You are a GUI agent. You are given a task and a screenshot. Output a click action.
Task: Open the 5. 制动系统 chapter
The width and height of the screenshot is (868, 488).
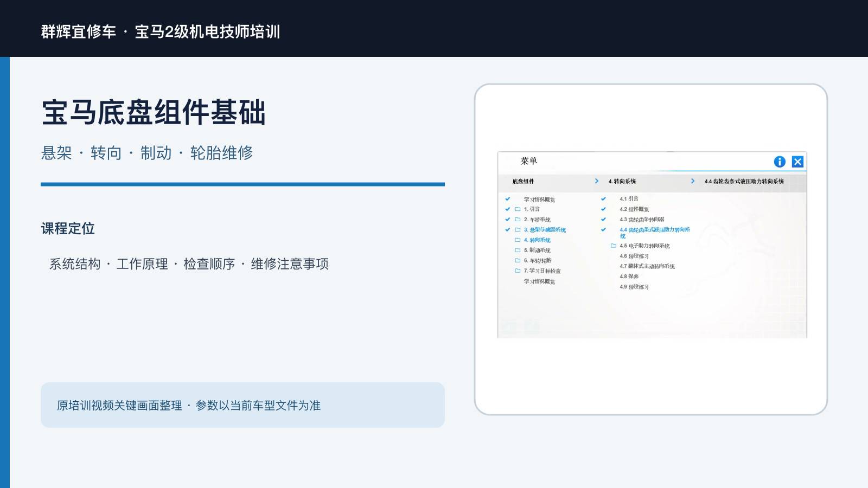[x=537, y=251]
